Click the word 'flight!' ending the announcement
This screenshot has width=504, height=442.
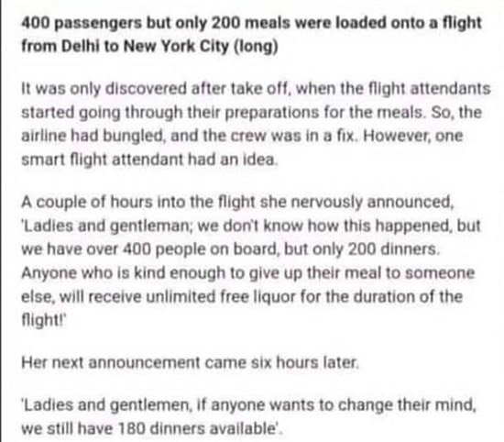pos(44,320)
